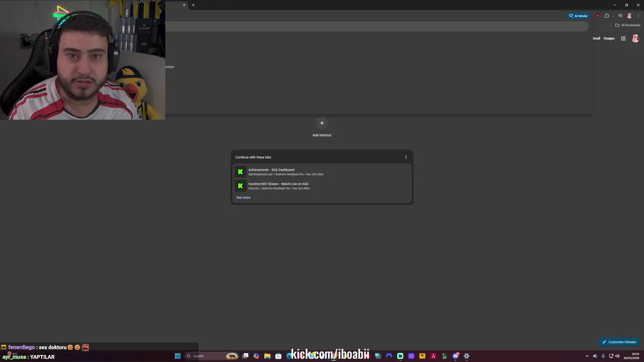644x362 pixels.
Task: Open the Extensions puzzle-piece menu
Action: coord(607,16)
